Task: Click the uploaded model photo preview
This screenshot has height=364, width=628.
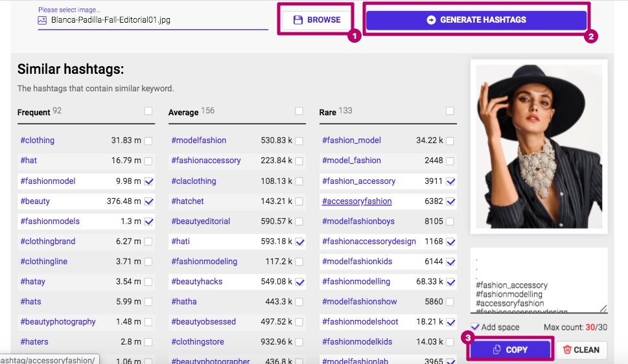Action: 539,146
